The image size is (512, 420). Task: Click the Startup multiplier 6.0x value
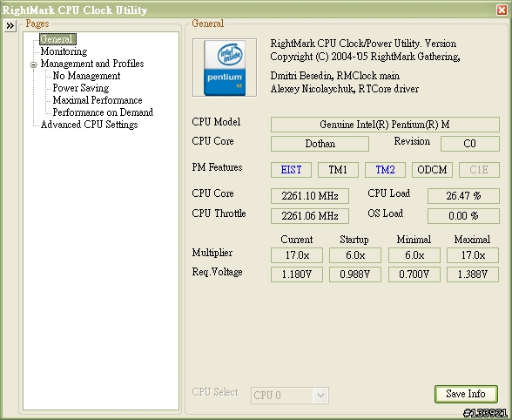[355, 255]
